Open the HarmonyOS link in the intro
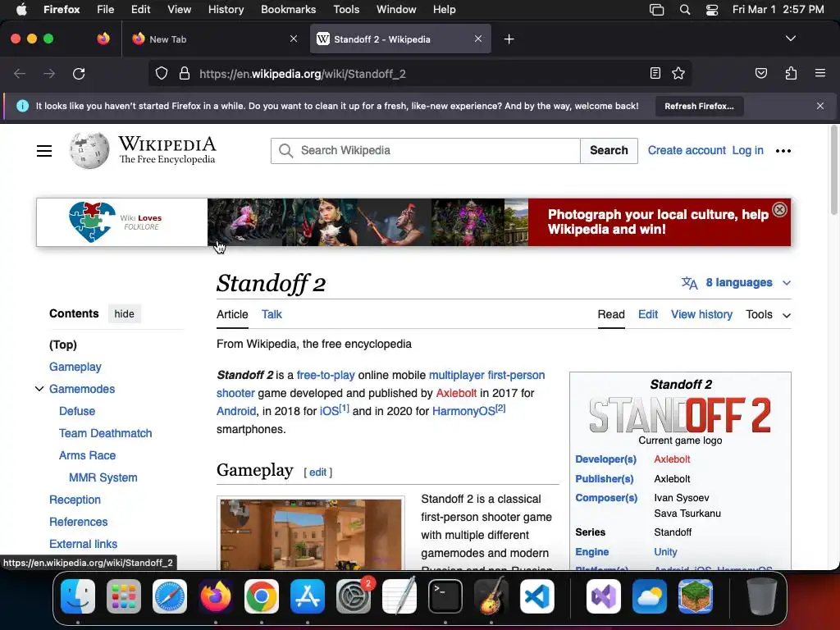The image size is (840, 630). click(x=463, y=411)
